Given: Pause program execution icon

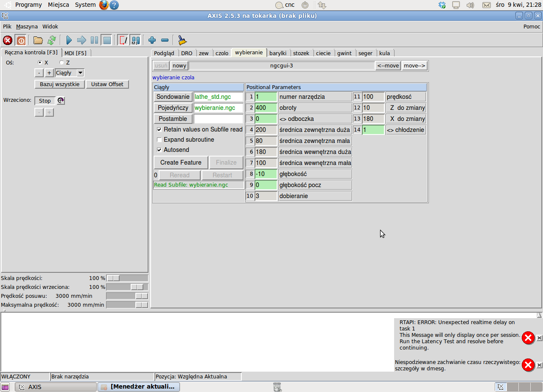Looking at the screenshot, I should (94, 40).
